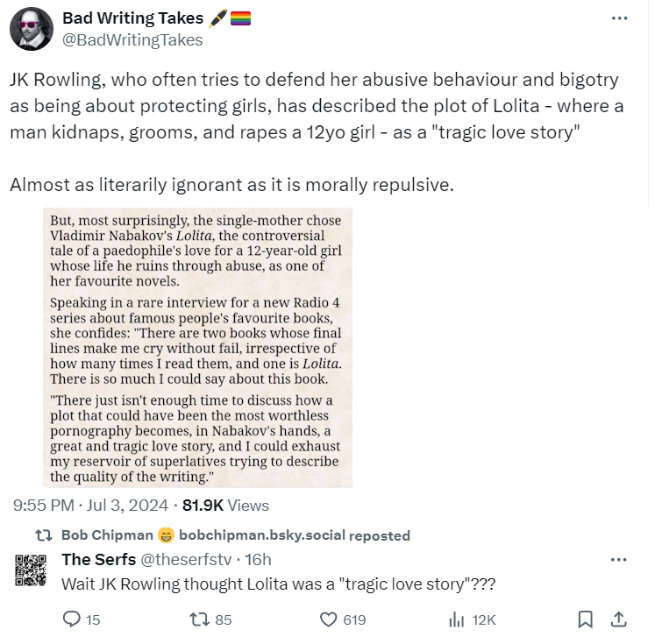The height and width of the screenshot is (644, 655).
Task: Repost The Serfs tweet via retweet icon
Action: pyautogui.click(x=200, y=619)
